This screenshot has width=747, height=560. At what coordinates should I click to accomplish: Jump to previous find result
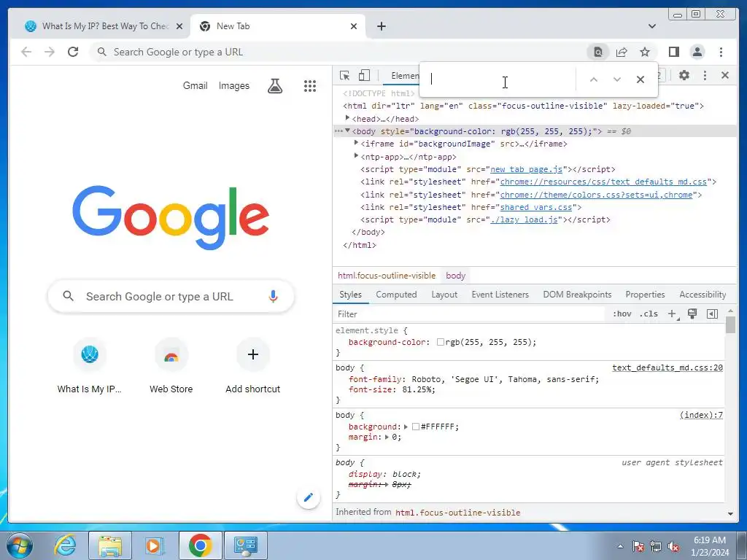(x=594, y=79)
